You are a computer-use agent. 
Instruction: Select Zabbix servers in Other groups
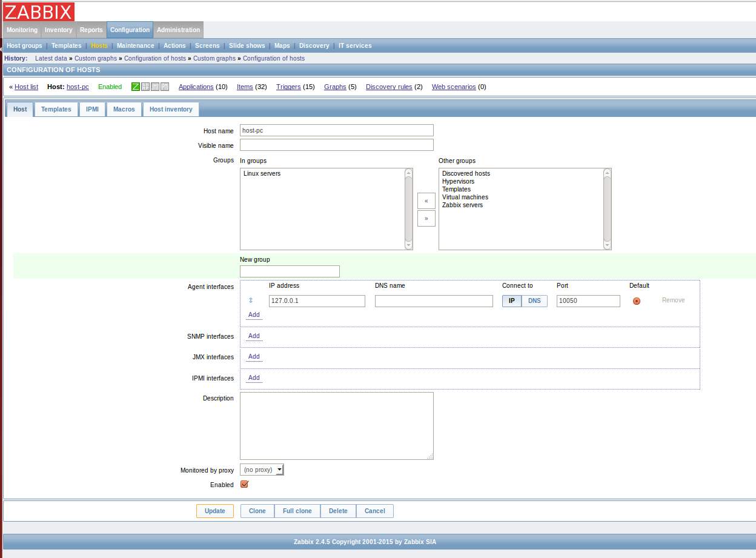pos(462,205)
